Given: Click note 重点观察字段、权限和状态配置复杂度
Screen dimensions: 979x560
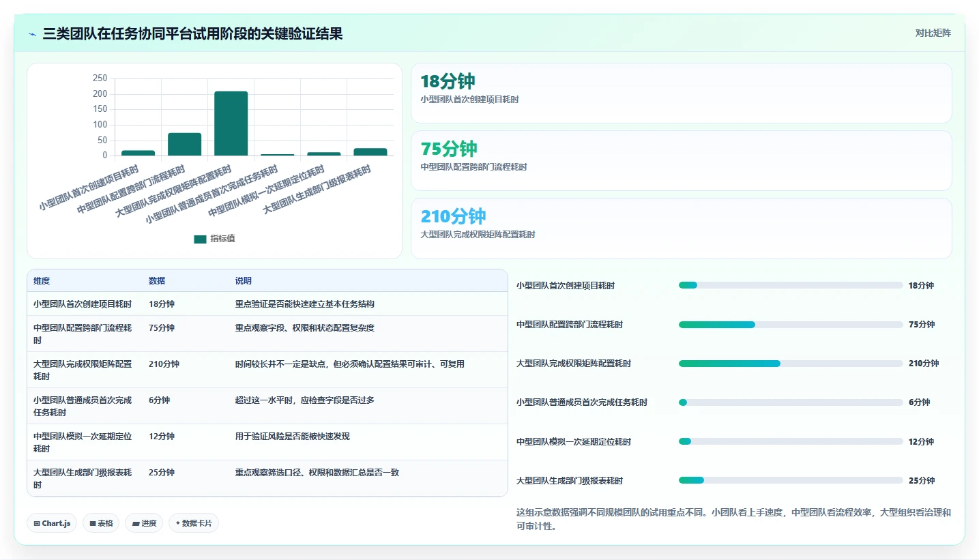Looking at the screenshot, I should [304, 328].
